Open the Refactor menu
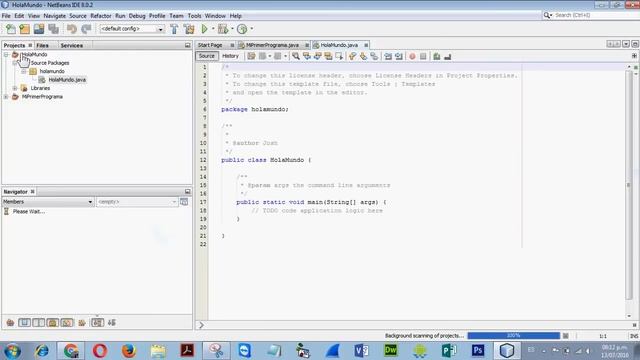This screenshot has width=640, height=360. point(101,16)
